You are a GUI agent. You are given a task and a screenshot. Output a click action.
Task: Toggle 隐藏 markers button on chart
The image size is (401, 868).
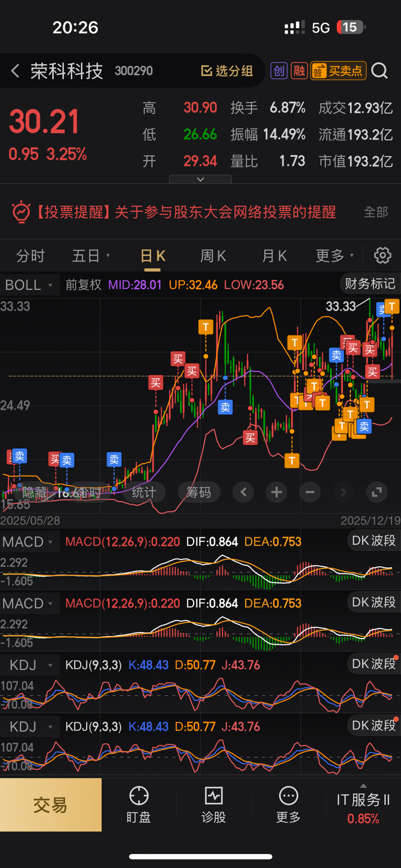tap(34, 492)
